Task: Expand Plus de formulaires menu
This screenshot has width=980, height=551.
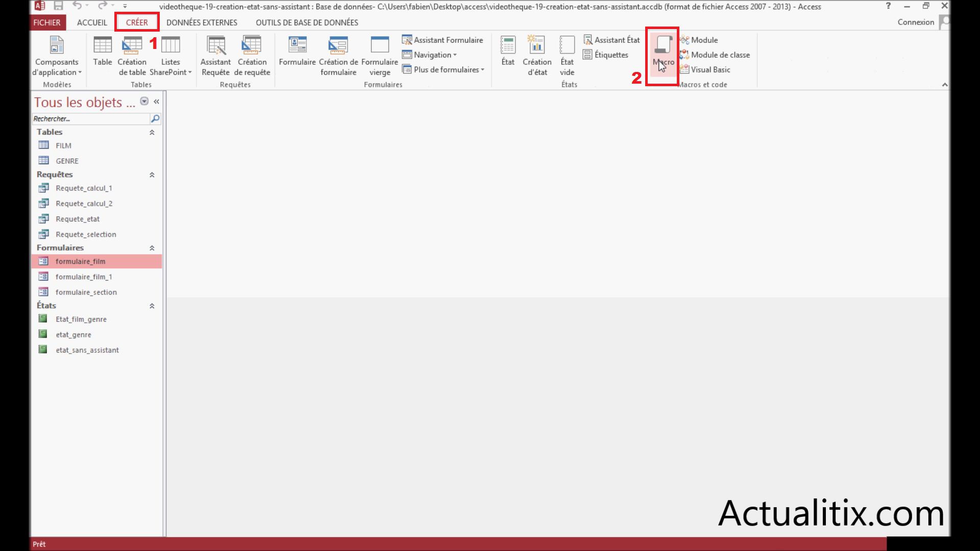Action: coord(443,69)
